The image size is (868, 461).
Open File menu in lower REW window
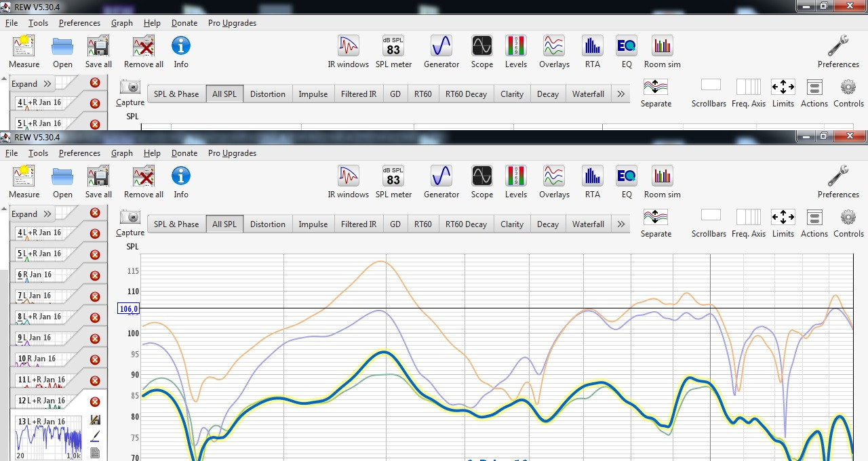point(12,153)
